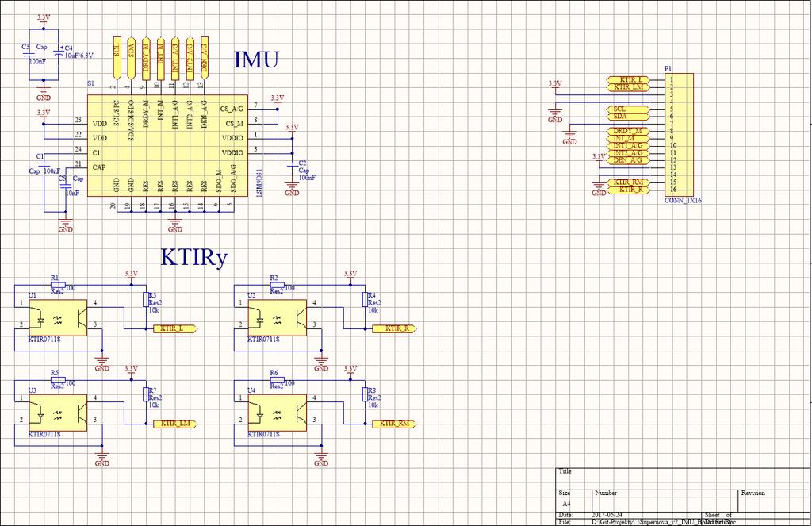Click the GND symbol below capacitor C5
Screen dimensions: 812x526
(65, 226)
